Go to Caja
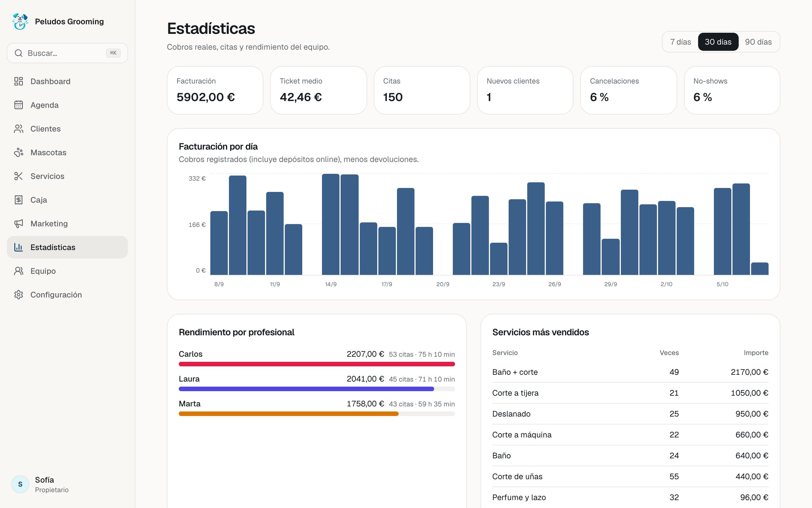 coord(67,200)
